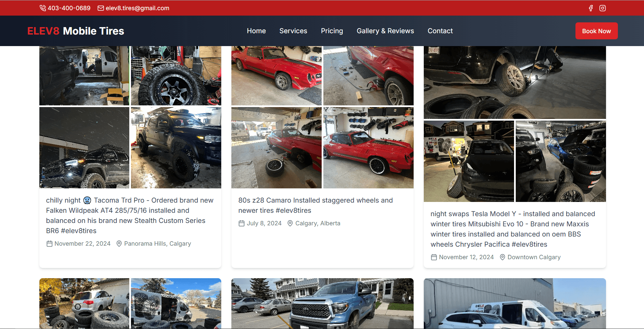Open the black Tacoma in garage photo
644x329 pixels.
click(176, 148)
